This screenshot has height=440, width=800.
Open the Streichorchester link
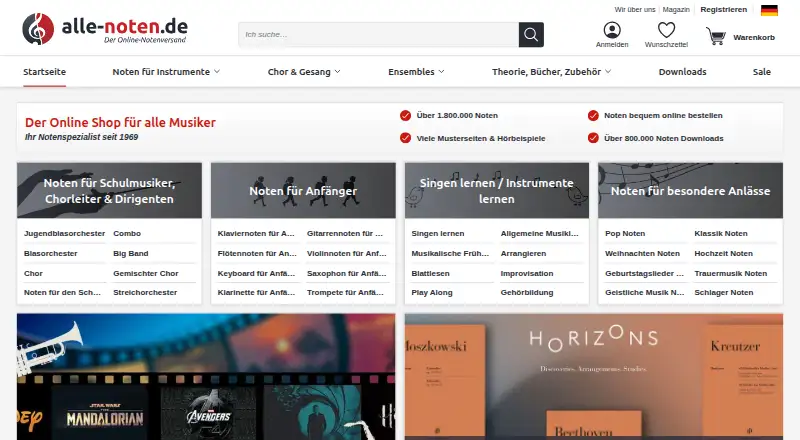145,292
